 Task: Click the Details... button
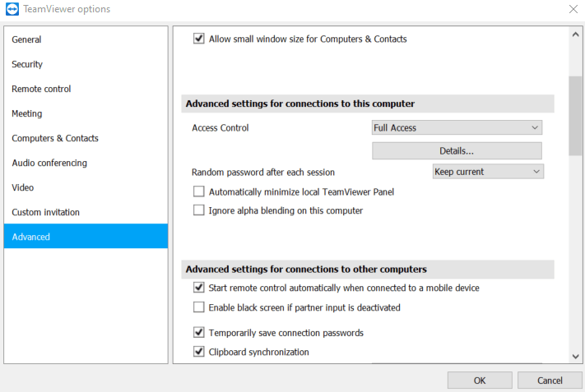click(x=457, y=151)
